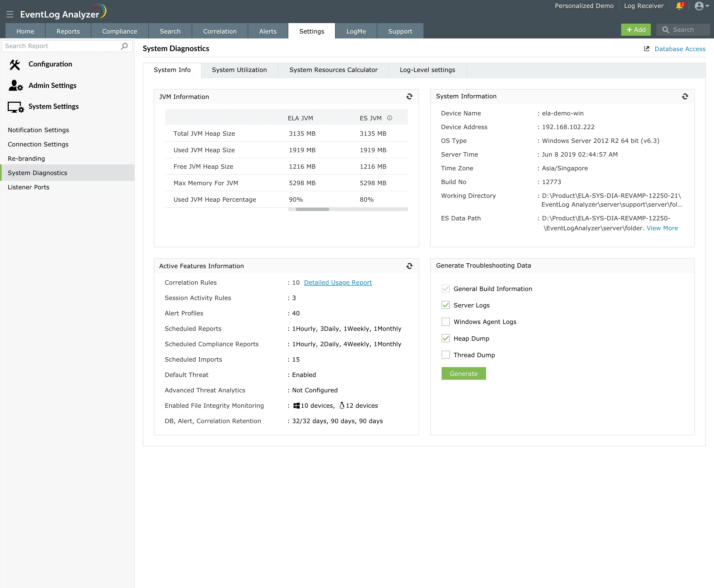The width and height of the screenshot is (714, 588).
Task: Open the Correlation main tab
Action: click(220, 32)
